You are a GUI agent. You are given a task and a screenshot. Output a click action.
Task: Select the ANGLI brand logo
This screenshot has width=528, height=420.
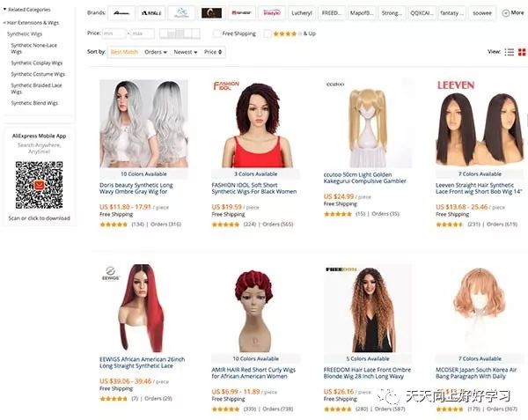tap(150, 13)
